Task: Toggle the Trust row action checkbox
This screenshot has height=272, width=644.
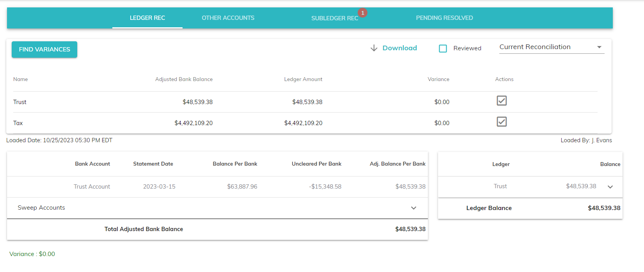Action: (x=502, y=101)
